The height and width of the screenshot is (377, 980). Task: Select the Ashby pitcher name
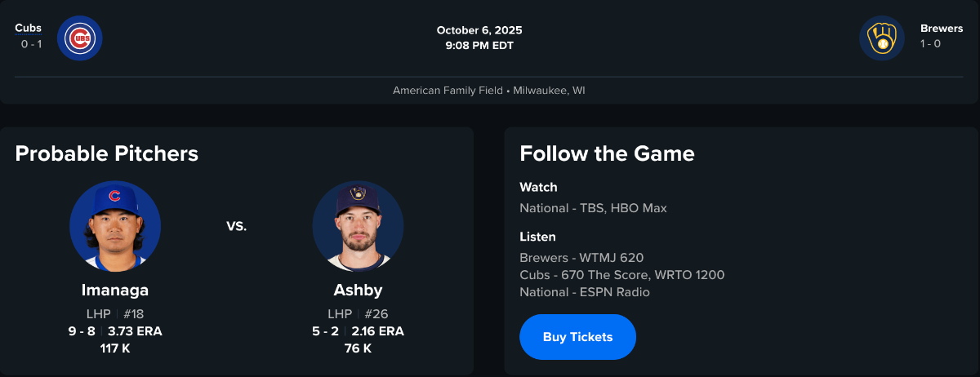pyautogui.click(x=358, y=291)
